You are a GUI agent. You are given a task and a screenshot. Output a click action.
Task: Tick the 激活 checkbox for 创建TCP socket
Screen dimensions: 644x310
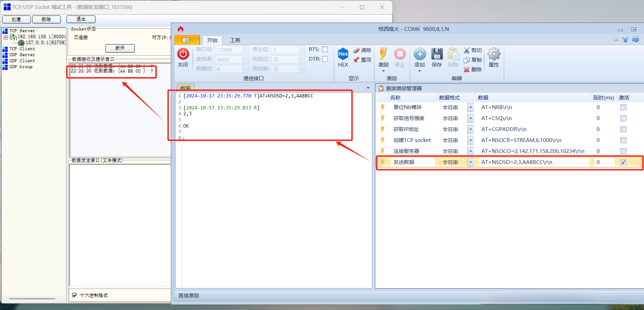(x=623, y=140)
